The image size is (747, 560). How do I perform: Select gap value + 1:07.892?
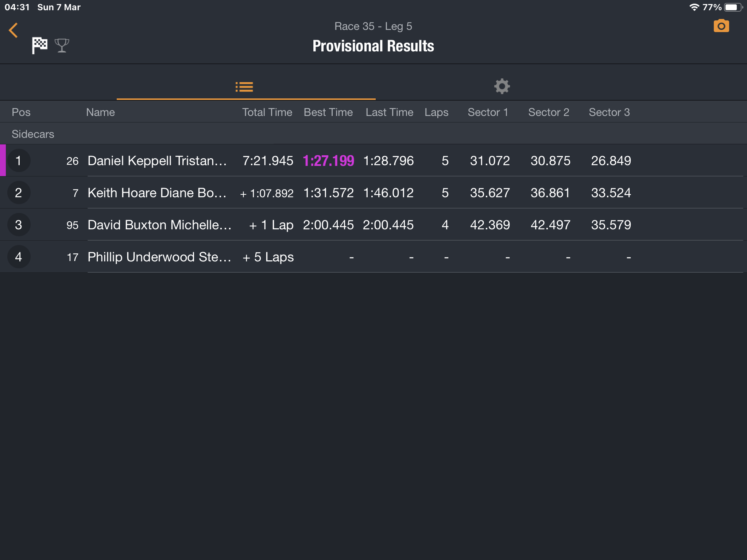[x=267, y=193]
